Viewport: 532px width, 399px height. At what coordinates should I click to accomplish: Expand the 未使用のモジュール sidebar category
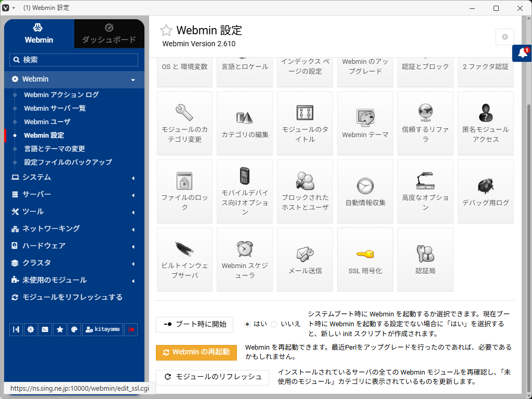(74, 280)
